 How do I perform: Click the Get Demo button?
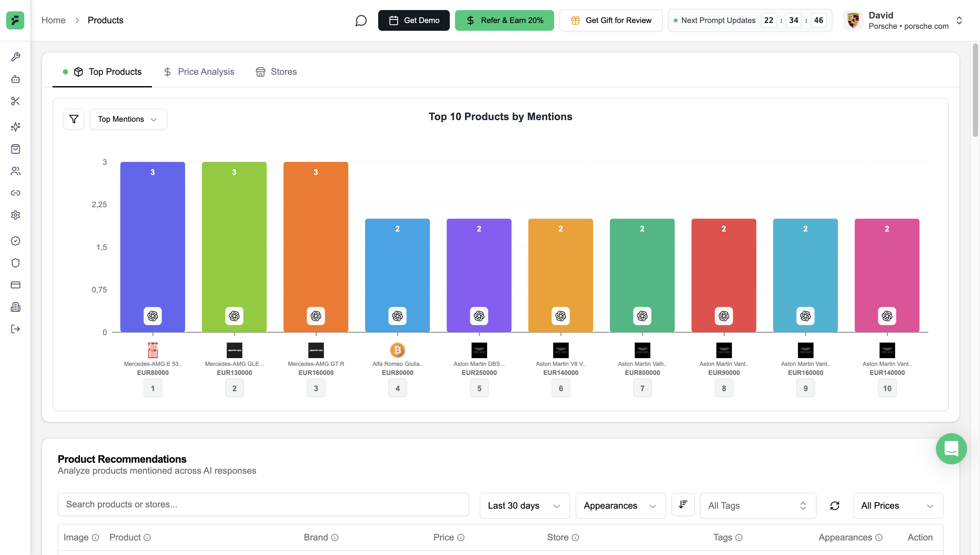click(x=414, y=20)
